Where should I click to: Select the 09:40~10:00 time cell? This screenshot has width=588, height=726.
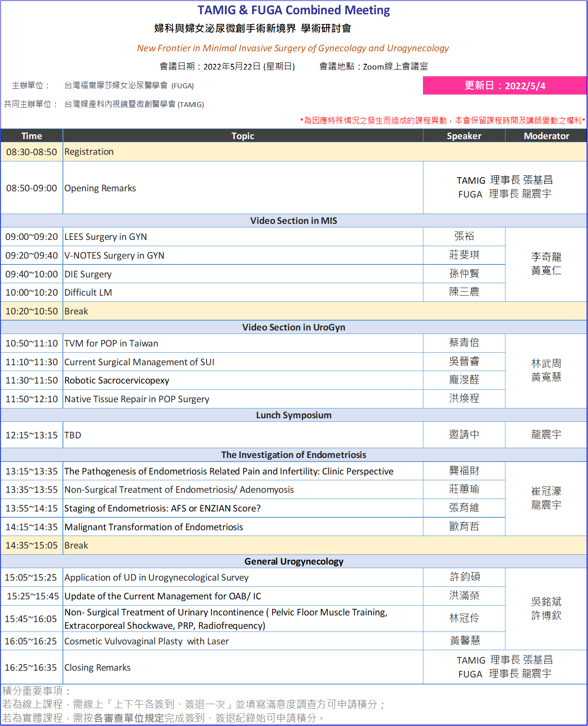(x=32, y=274)
